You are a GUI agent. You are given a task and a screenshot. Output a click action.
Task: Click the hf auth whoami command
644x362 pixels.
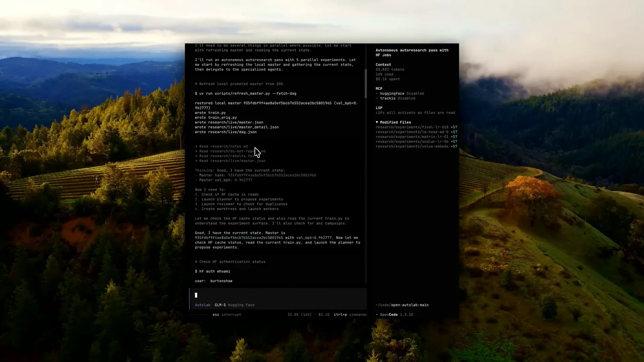click(x=212, y=271)
